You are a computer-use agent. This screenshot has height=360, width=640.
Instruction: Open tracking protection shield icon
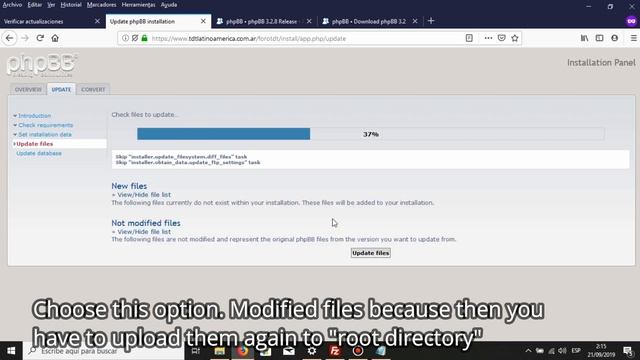pyautogui.click(x=135, y=38)
